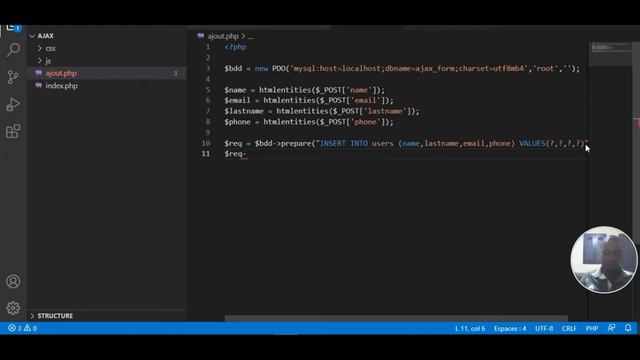This screenshot has height=360, width=640.
Task: Click the Explorer icon in activity bar
Action: pyautogui.click(x=13, y=28)
